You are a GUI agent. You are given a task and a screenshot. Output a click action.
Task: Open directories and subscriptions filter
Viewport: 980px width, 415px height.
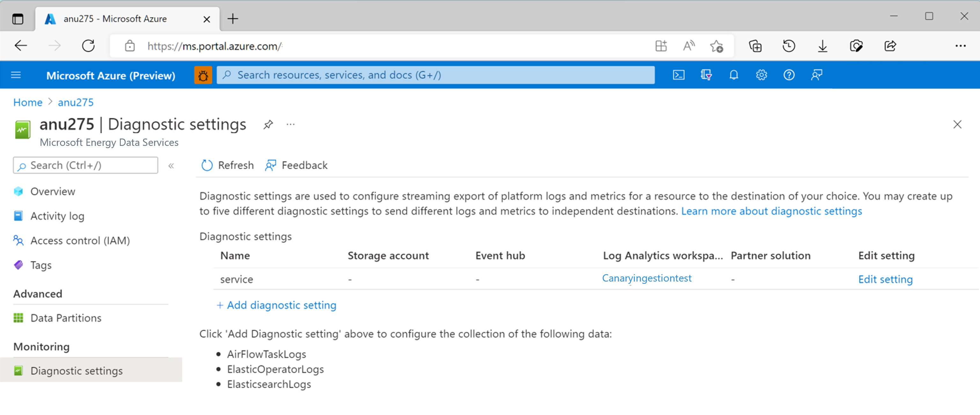pos(706,75)
